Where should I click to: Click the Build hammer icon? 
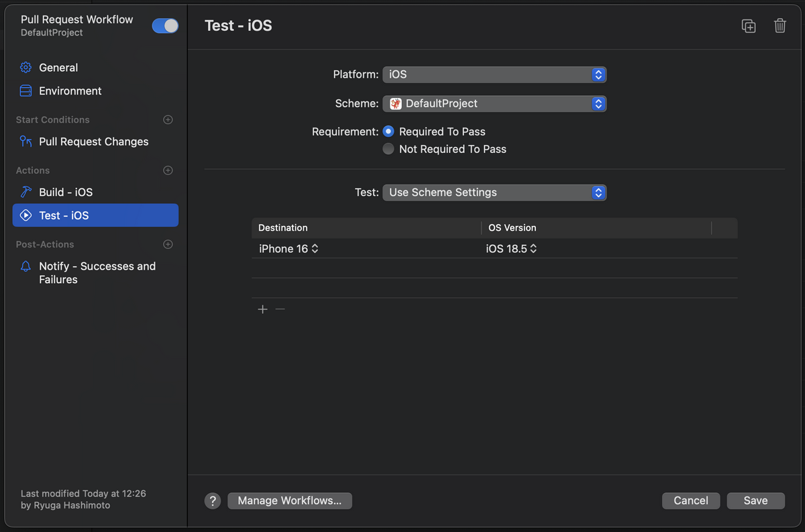coord(25,192)
